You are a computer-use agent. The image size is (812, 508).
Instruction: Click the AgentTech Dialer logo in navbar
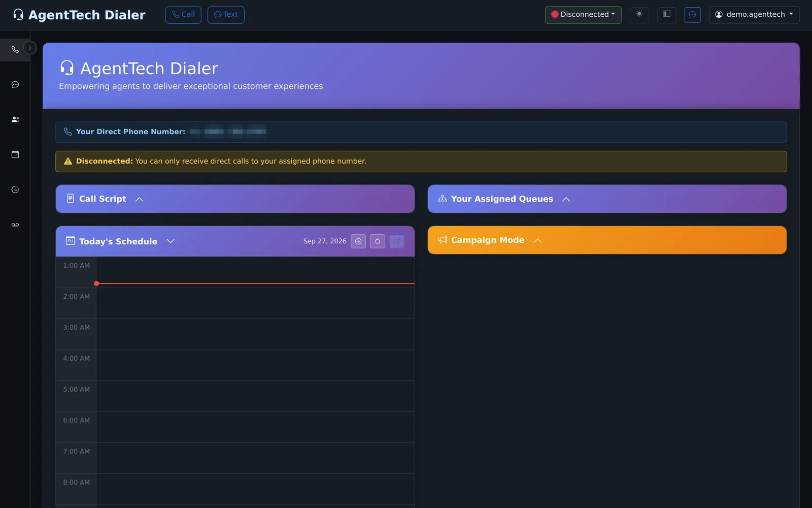[x=79, y=15]
